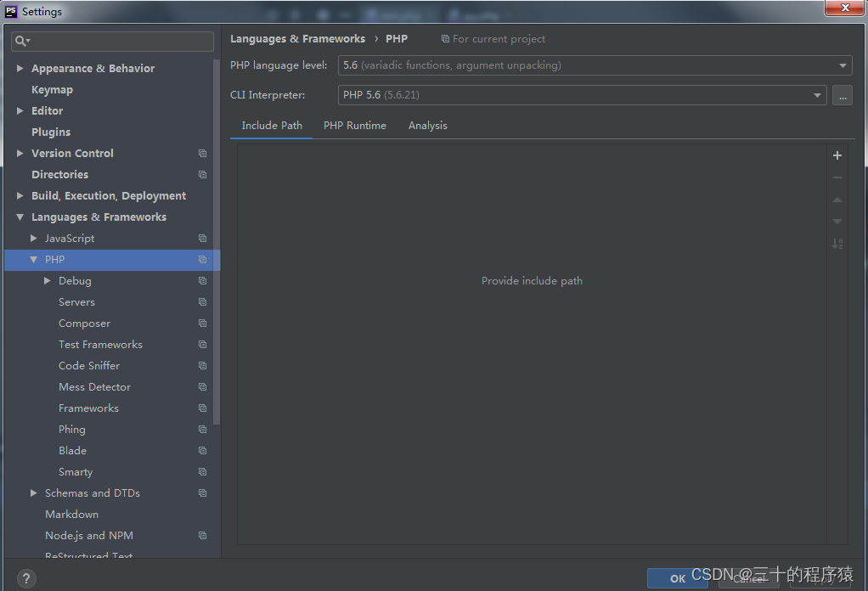This screenshot has width=868, height=591.
Task: Click the OK button
Action: tap(678, 578)
